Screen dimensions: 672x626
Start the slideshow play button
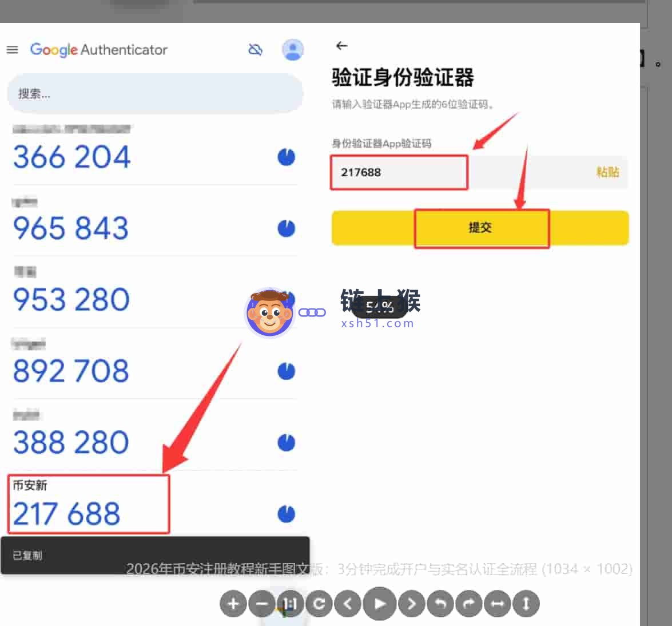pos(379,604)
